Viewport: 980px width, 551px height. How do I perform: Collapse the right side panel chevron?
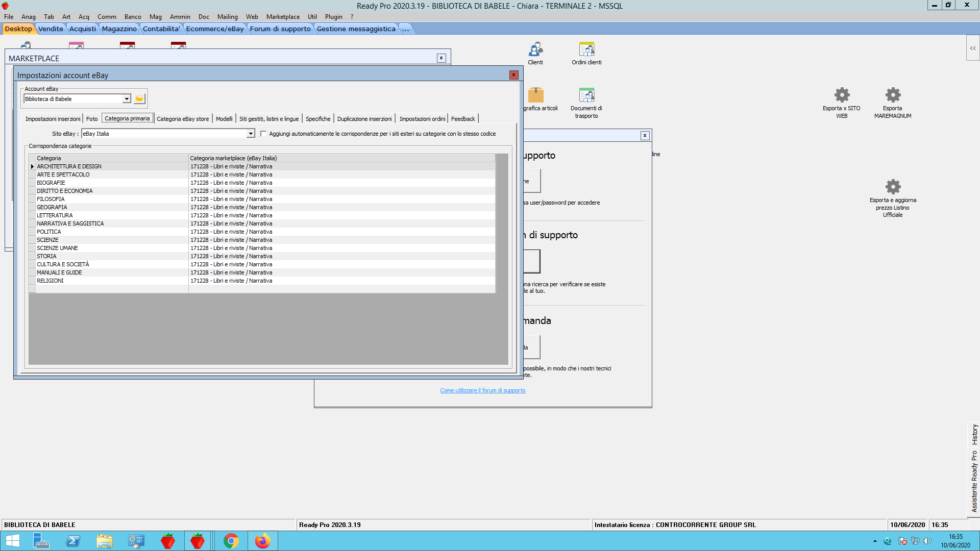973,48
